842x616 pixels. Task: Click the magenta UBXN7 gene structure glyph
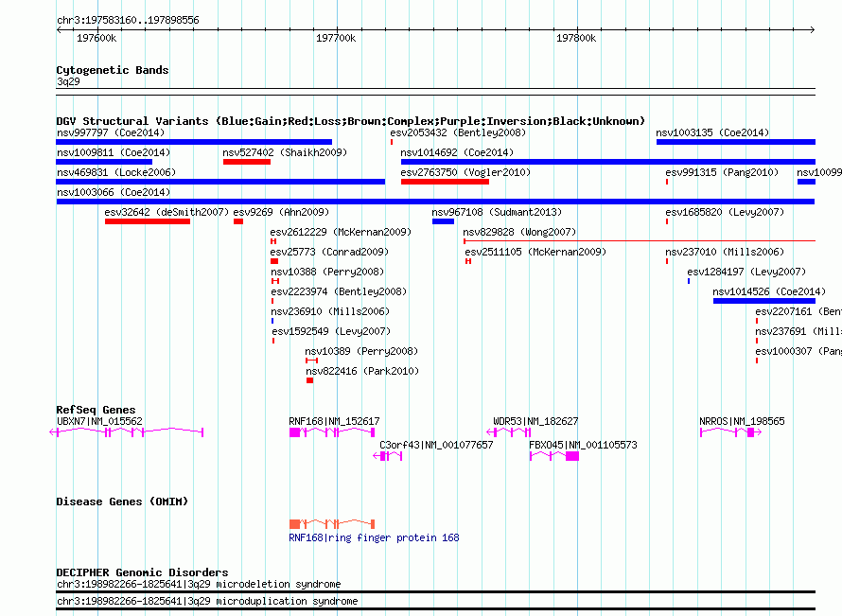127,432
